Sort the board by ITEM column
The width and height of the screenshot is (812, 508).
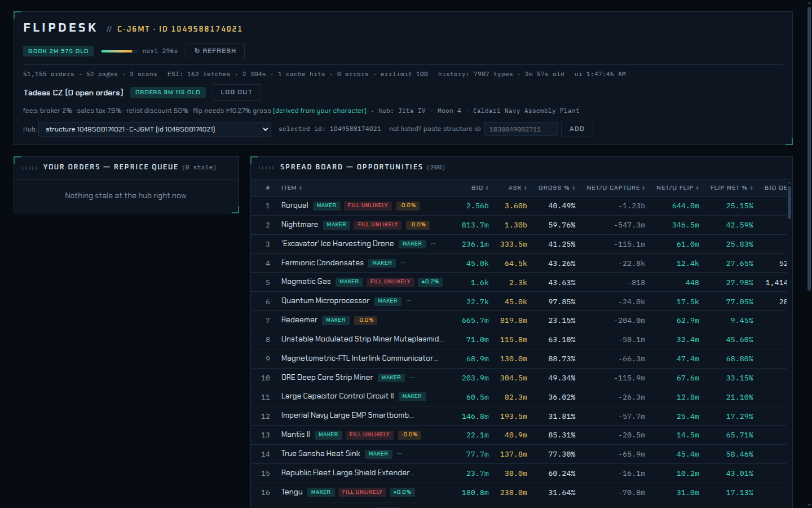coord(292,188)
